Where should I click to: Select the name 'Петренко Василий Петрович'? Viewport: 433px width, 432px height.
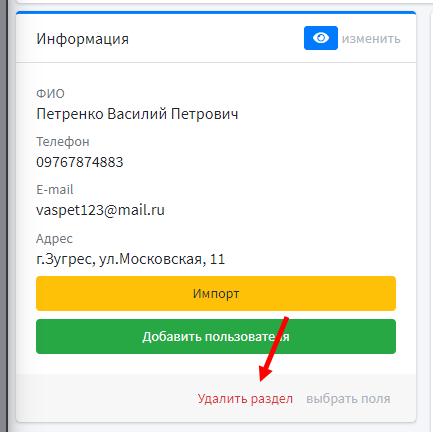coord(137,114)
